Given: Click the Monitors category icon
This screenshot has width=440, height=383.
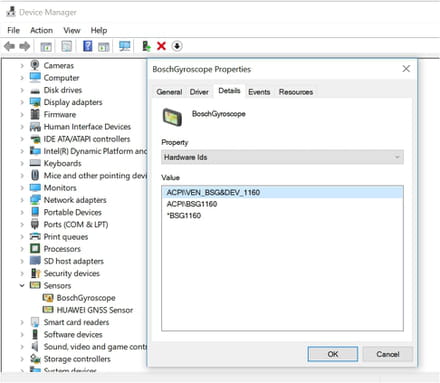Looking at the screenshot, I should (35, 187).
